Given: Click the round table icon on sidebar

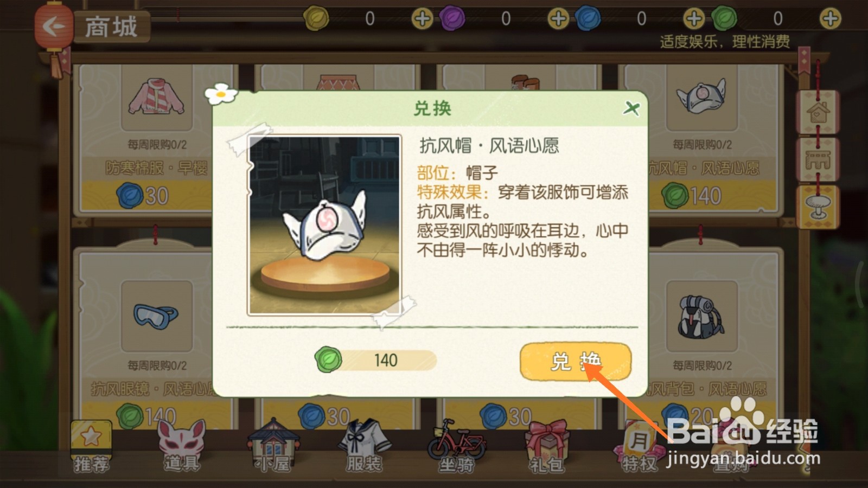Looking at the screenshot, I should [818, 207].
